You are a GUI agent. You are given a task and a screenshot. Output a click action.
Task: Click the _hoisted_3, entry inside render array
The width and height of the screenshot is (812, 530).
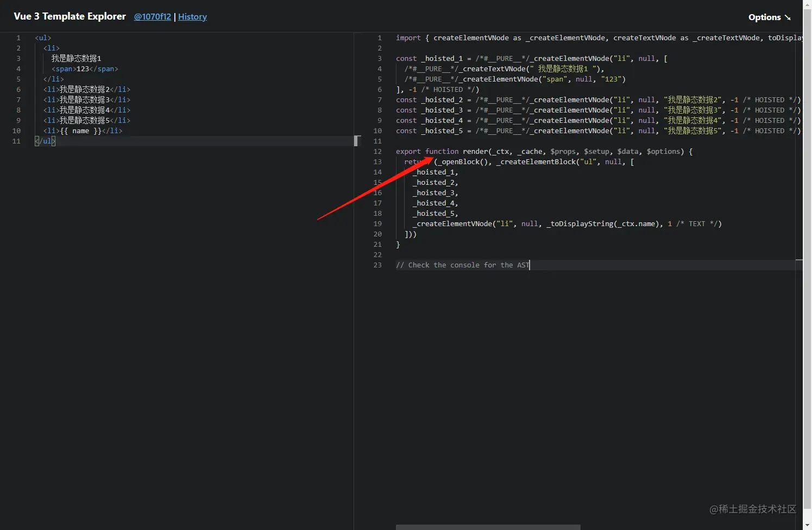pos(435,193)
